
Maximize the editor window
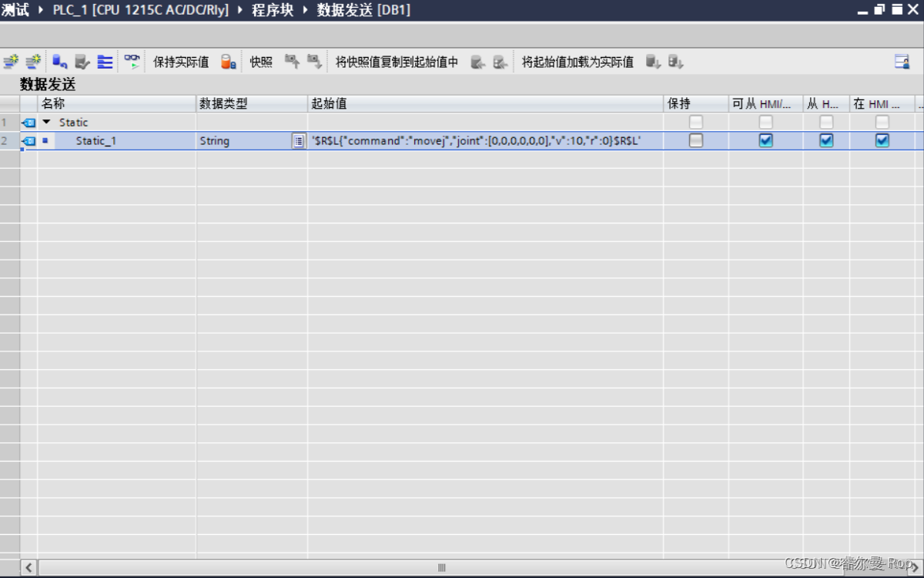coord(897,10)
